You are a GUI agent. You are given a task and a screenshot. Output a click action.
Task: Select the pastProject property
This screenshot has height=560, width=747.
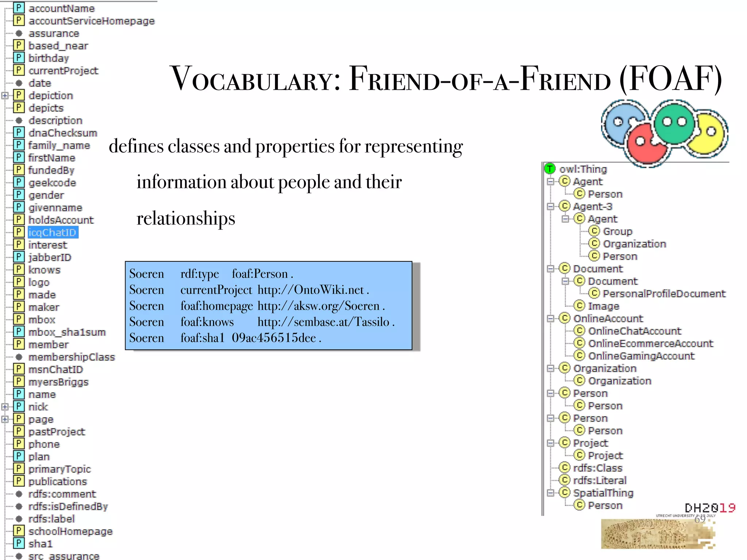pos(57,432)
